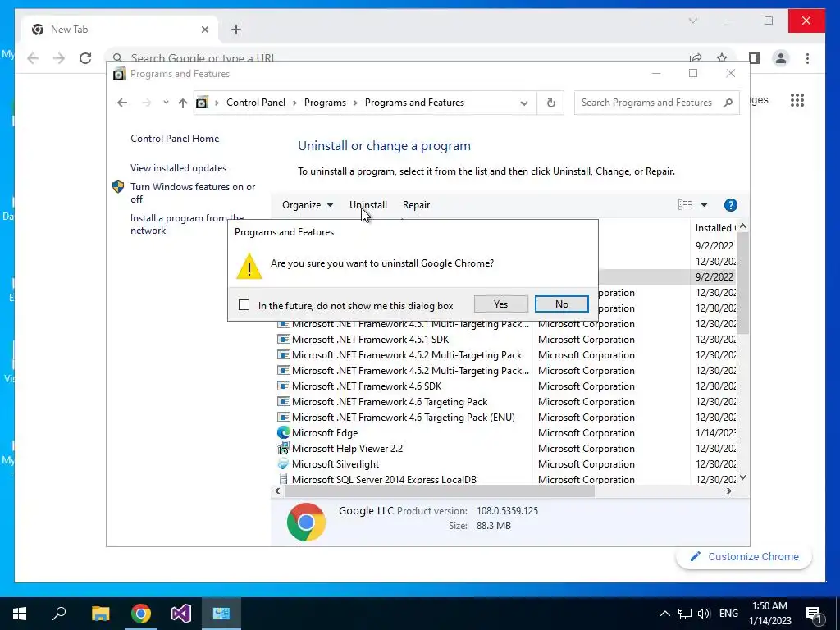Open Install a program from the network
Image resolution: width=840 pixels, height=630 pixels.
[x=187, y=224]
